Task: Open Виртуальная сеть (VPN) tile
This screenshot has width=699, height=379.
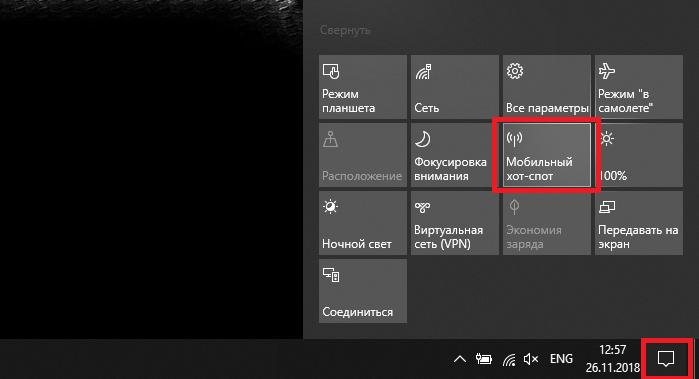Action: 455,223
